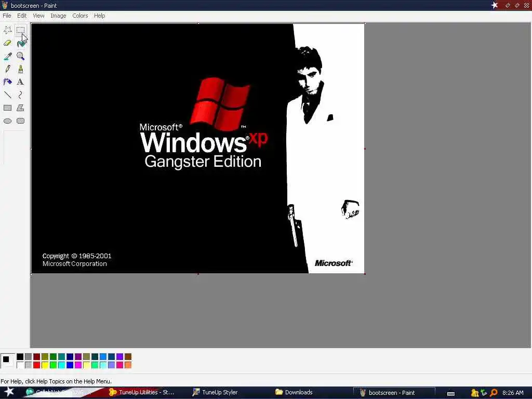
Task: Select the Text tool
Action: [x=20, y=82]
